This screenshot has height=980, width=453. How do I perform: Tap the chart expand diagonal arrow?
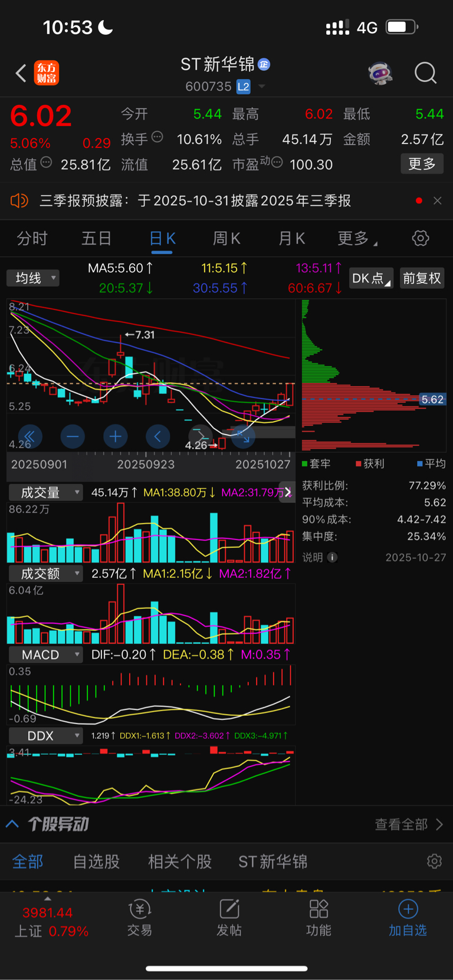coord(243,436)
